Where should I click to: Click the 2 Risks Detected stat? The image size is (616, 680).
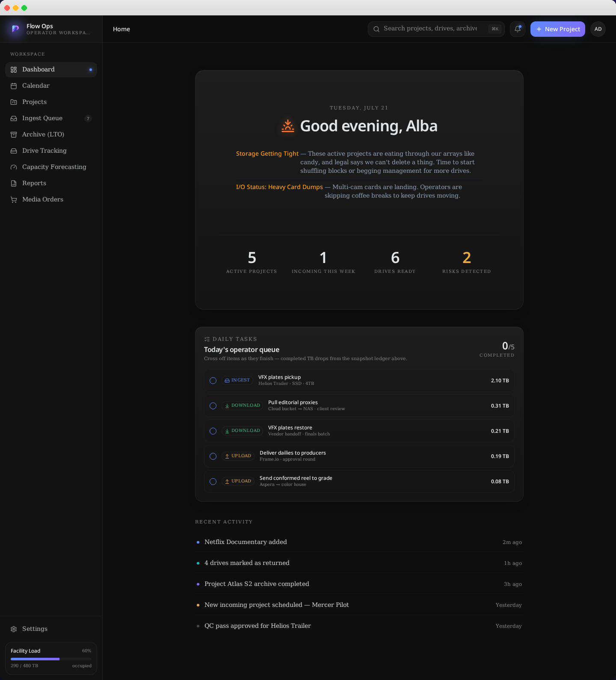pos(467,262)
